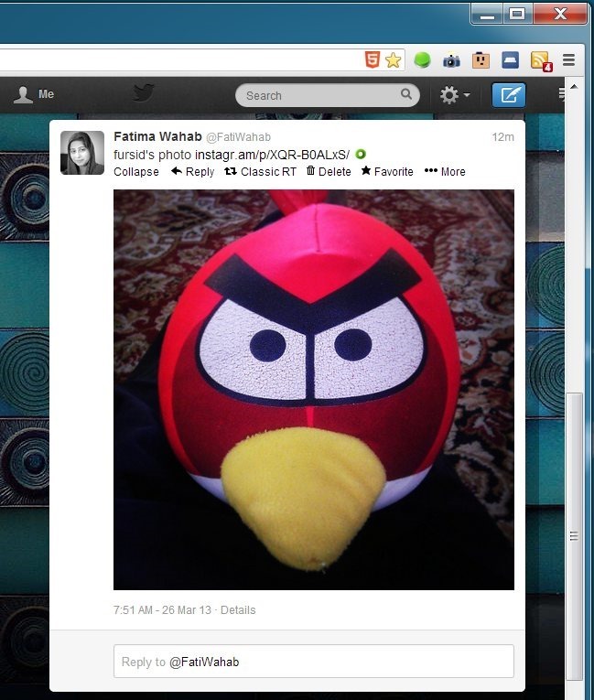Click the 7:51 AM - 26 Mar 13 timestamp
594x700 pixels.
click(162, 610)
